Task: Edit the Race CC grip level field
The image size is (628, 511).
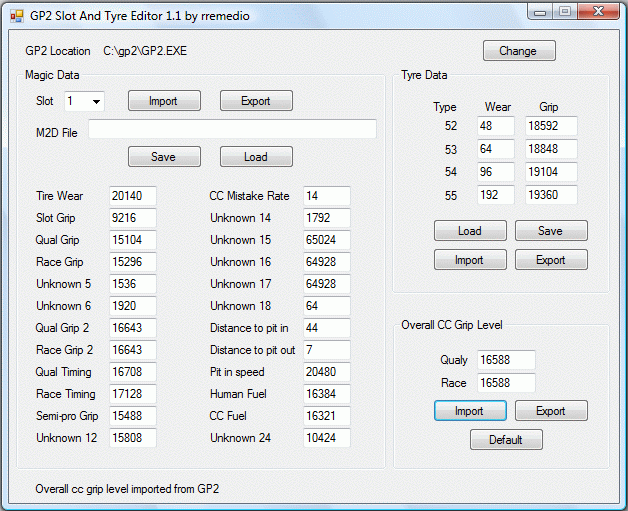Action: [506, 383]
